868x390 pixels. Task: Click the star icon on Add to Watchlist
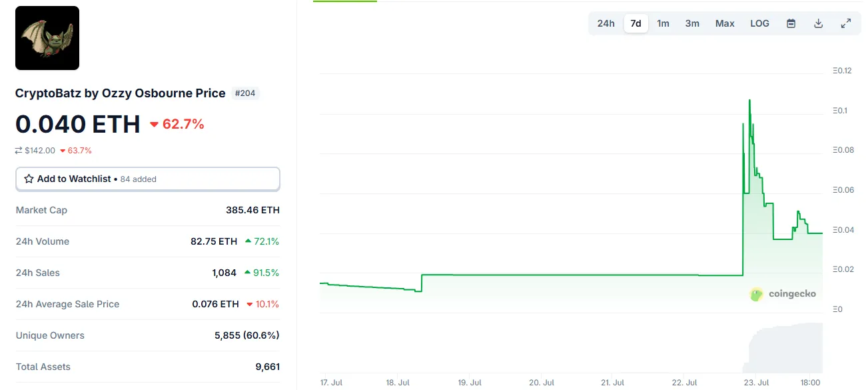[x=28, y=179]
